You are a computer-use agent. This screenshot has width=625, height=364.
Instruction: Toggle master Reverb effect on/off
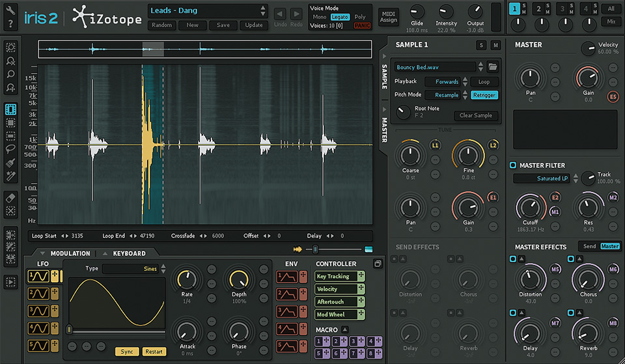tap(571, 313)
